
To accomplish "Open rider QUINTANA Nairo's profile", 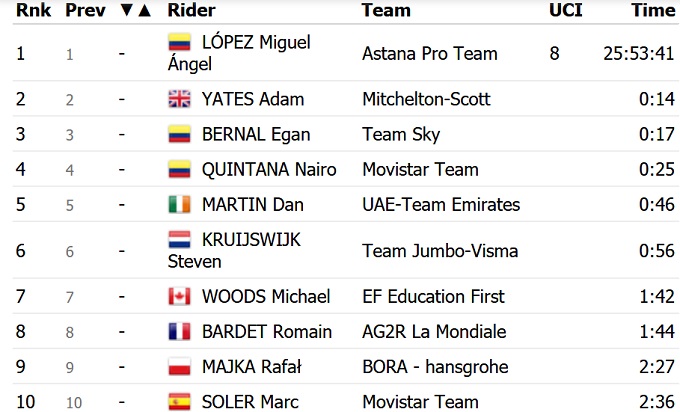I will point(269,169).
